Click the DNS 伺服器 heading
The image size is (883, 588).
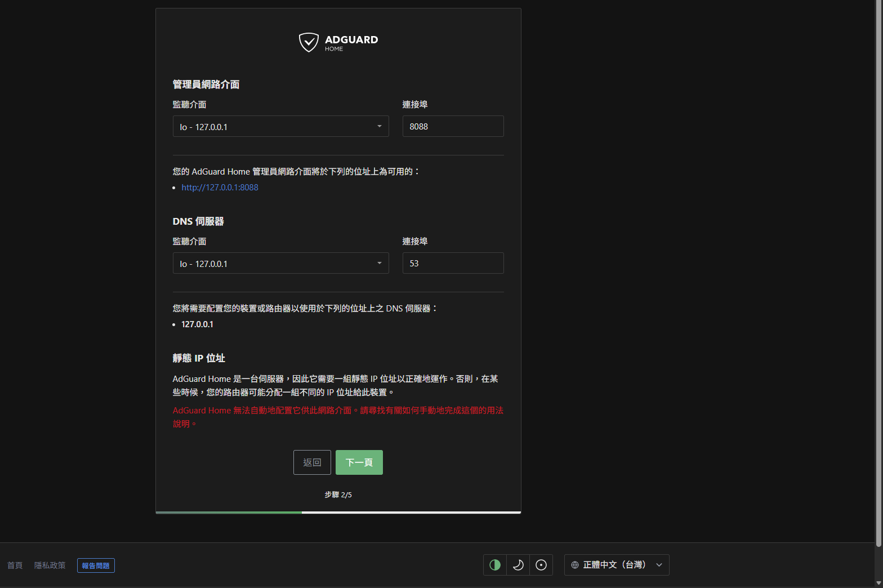click(x=198, y=221)
